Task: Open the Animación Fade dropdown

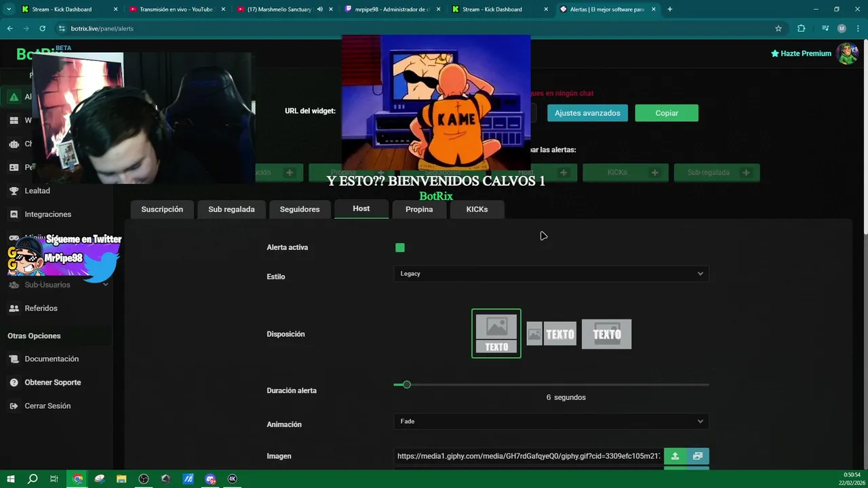Action: point(551,422)
